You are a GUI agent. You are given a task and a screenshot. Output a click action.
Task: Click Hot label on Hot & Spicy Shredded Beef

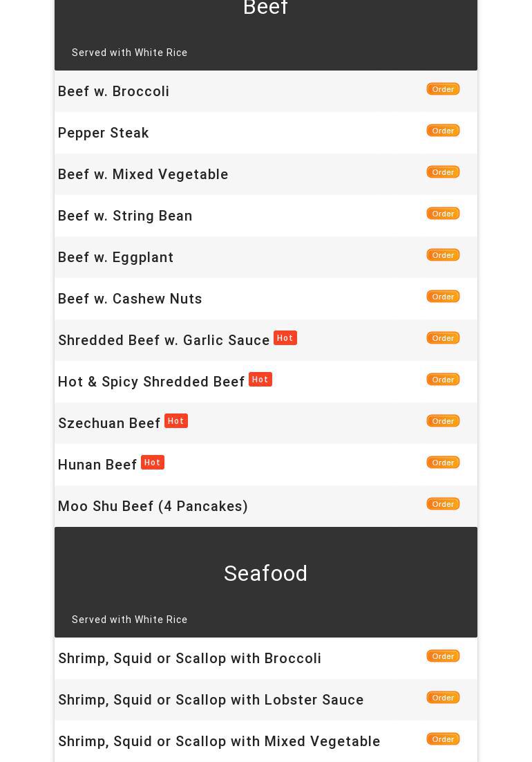pyautogui.click(x=260, y=380)
